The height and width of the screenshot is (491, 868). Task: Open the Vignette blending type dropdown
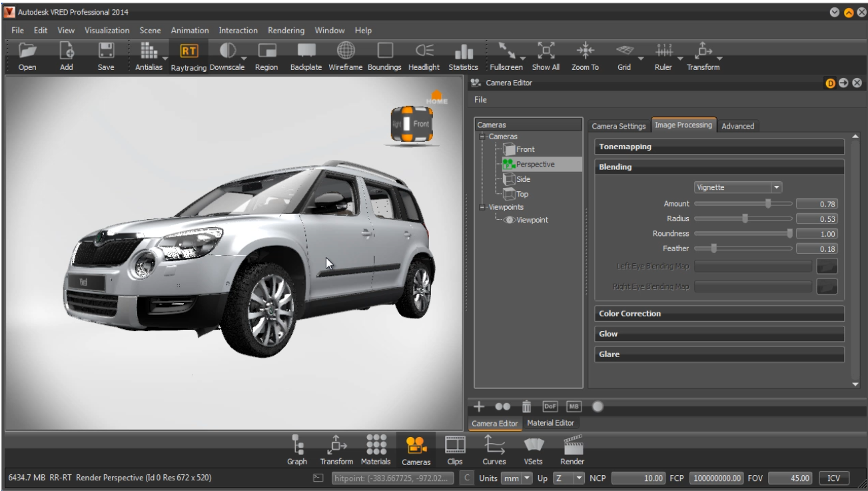click(738, 188)
